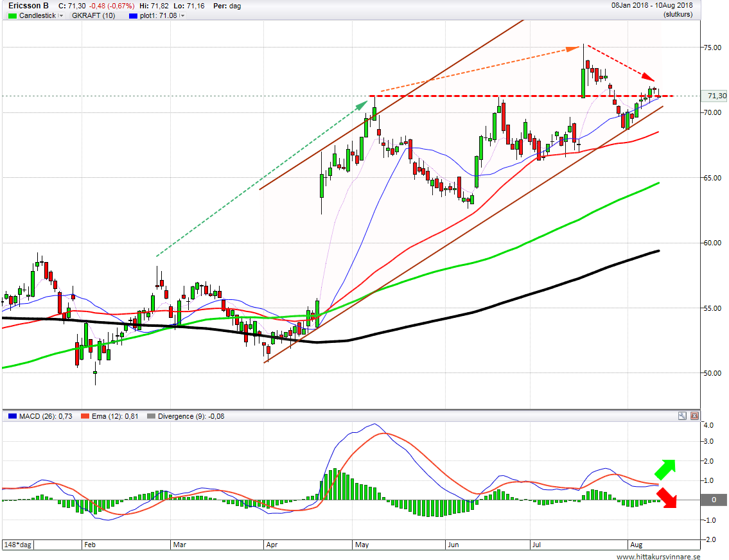
Task: Click the Per: dag period text
Action: [227, 6]
